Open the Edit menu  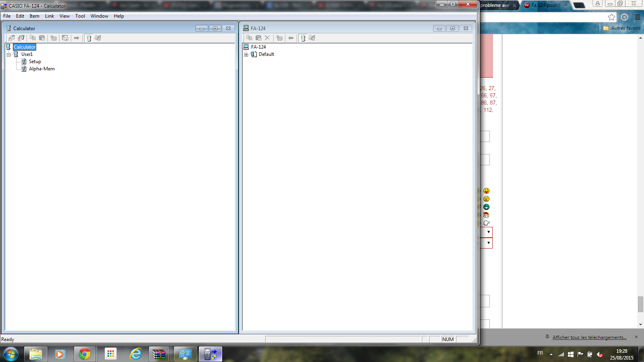coord(20,16)
